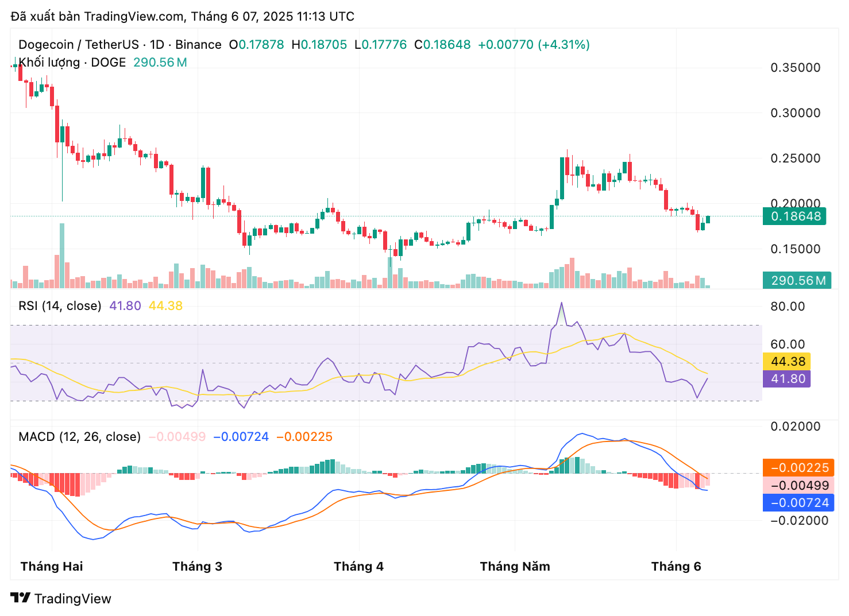Click the green current price tag 0.18648
Image resolution: width=849 pixels, height=616 pixels.
(x=794, y=216)
